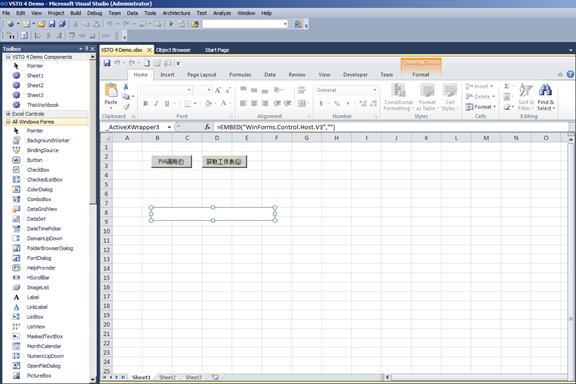Open the Debug menu
Screen dimensions: 576x384
(x=94, y=13)
